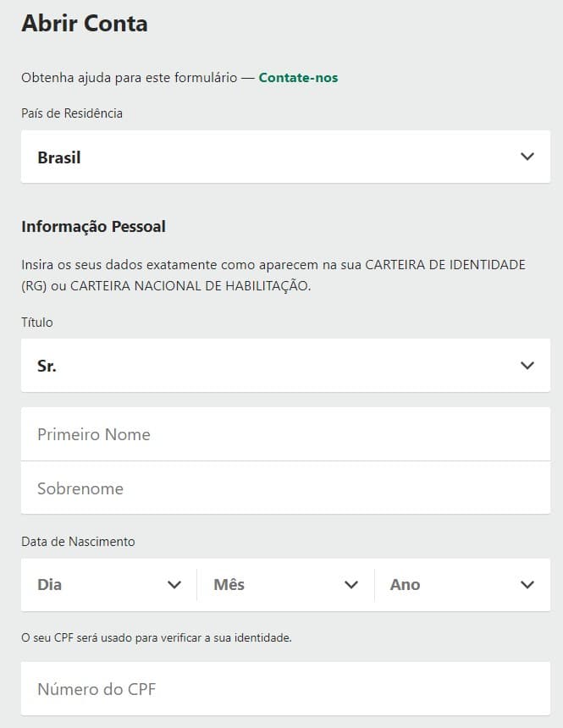Screen dimensions: 563x728
Task: Click the chevron beside Brasil
Action: point(527,157)
